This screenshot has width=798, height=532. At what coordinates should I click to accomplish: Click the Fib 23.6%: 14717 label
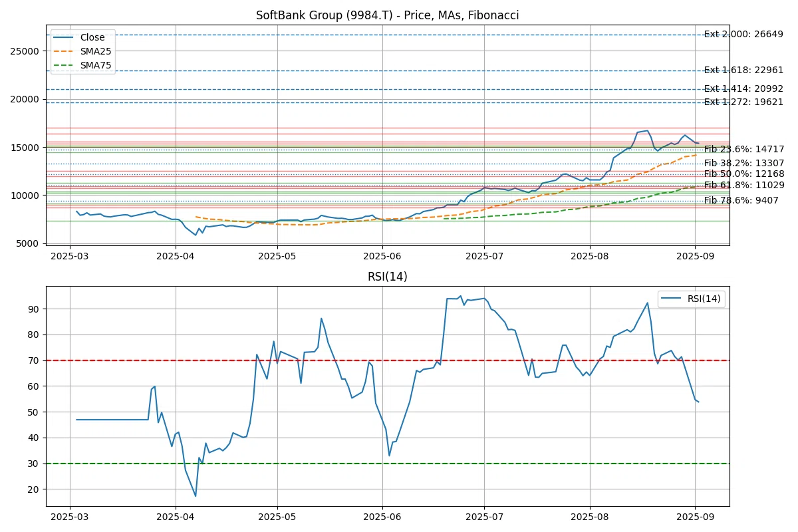744,149
